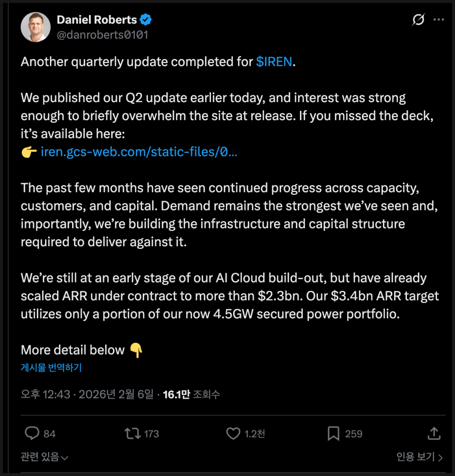Screen dimensions: 455x476
Task: Open the $IREN cashtag link
Action: coord(274,62)
